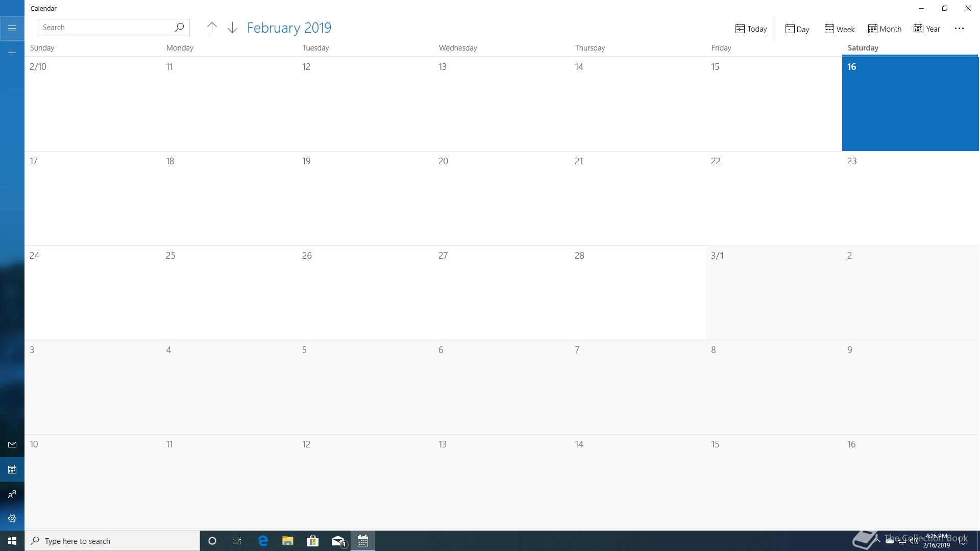Go to previous month with up arrow
Viewport: 980px width, 551px height.
pos(212,28)
